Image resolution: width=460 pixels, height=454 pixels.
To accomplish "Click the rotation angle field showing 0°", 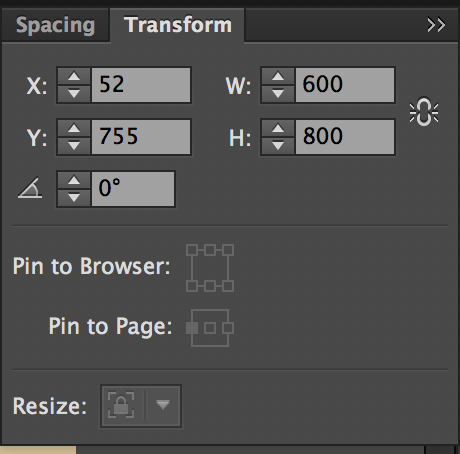I will (133, 189).
